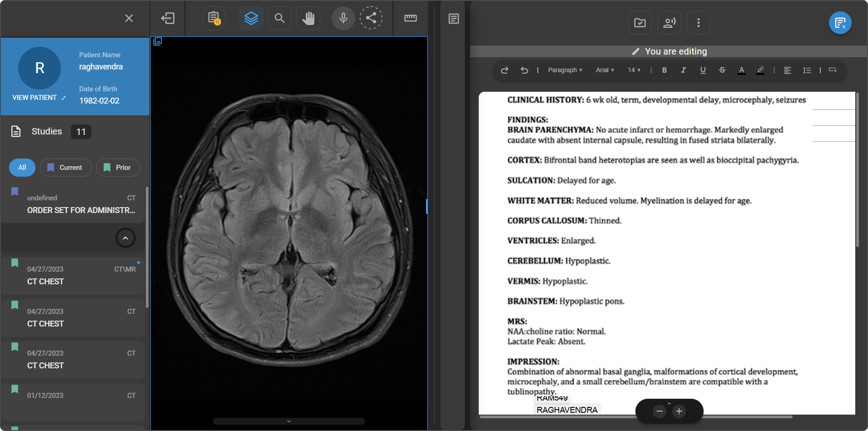Zoom in report with plus button
The image size is (868, 431).
(x=679, y=411)
